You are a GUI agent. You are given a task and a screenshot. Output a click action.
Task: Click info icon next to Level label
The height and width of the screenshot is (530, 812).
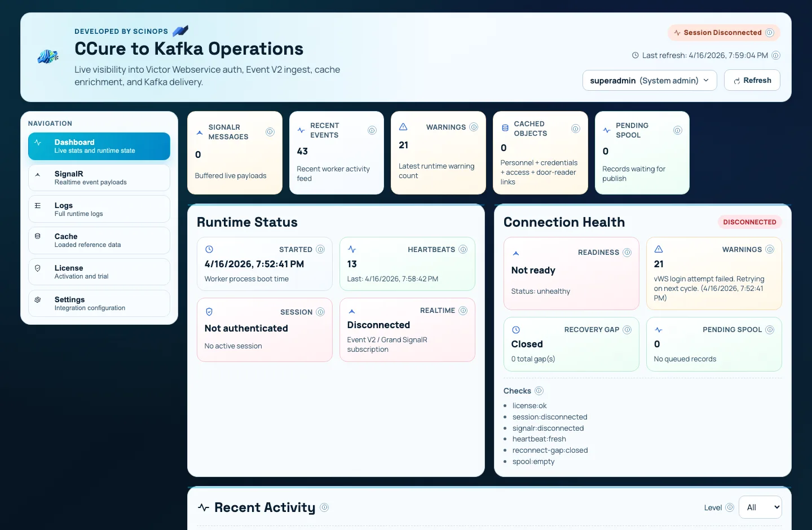click(730, 507)
